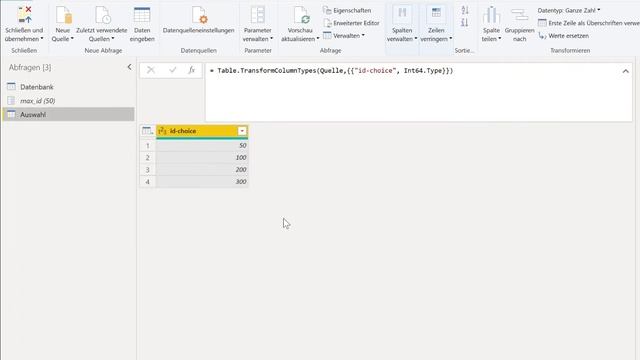Click the Parameter verwalten icon

[258, 15]
